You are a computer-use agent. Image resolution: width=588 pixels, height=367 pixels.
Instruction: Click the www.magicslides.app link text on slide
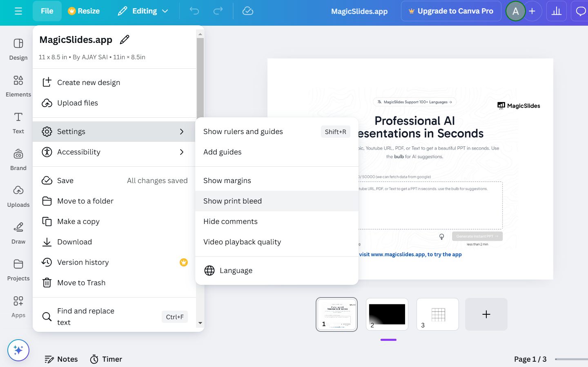click(x=398, y=254)
